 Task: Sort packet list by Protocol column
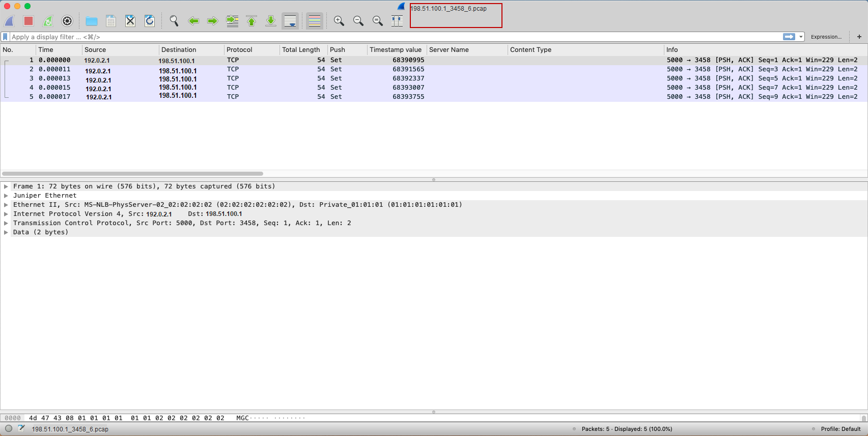tap(239, 49)
